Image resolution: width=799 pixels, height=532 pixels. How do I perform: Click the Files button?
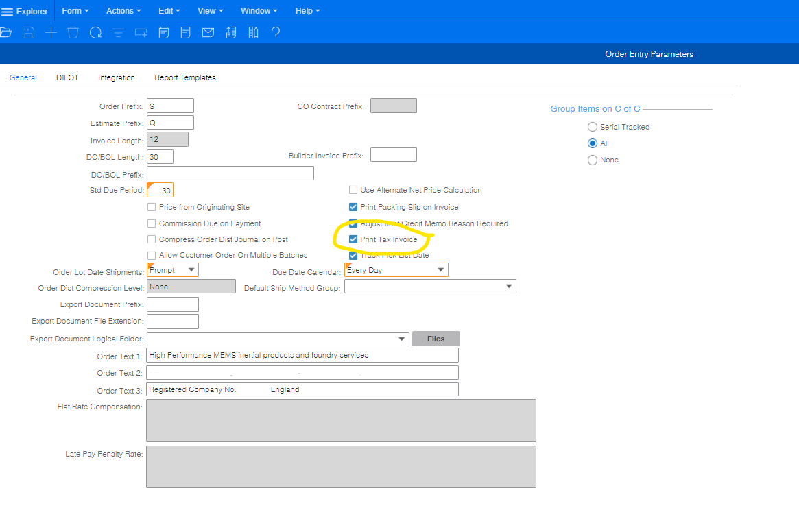(436, 339)
